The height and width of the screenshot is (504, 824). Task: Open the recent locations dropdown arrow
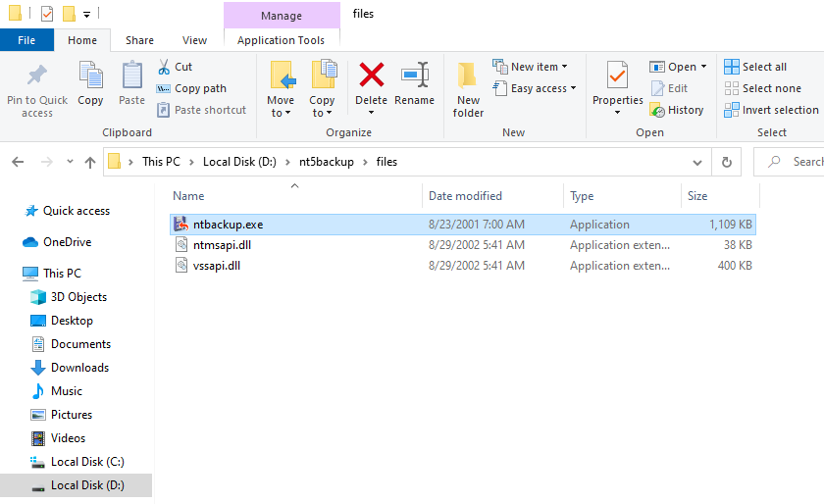[x=70, y=162]
